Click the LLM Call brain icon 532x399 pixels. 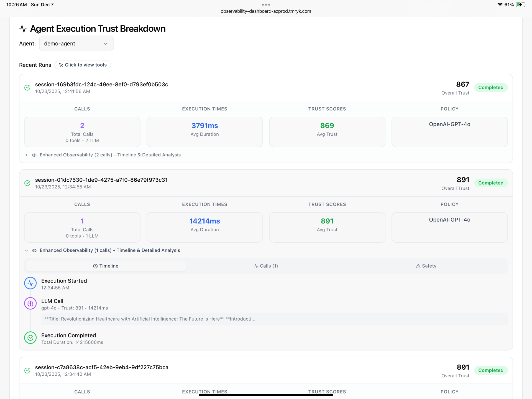[x=30, y=304]
